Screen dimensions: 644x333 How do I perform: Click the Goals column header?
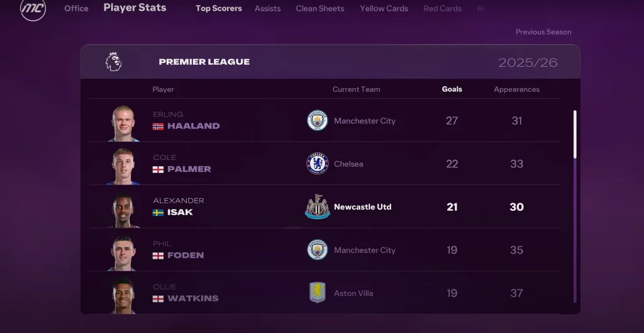coord(452,89)
